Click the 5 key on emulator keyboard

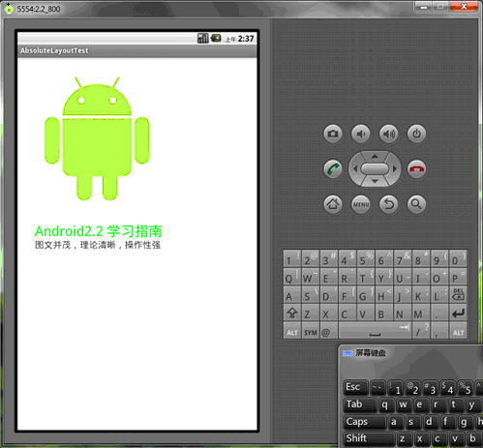tap(366, 258)
